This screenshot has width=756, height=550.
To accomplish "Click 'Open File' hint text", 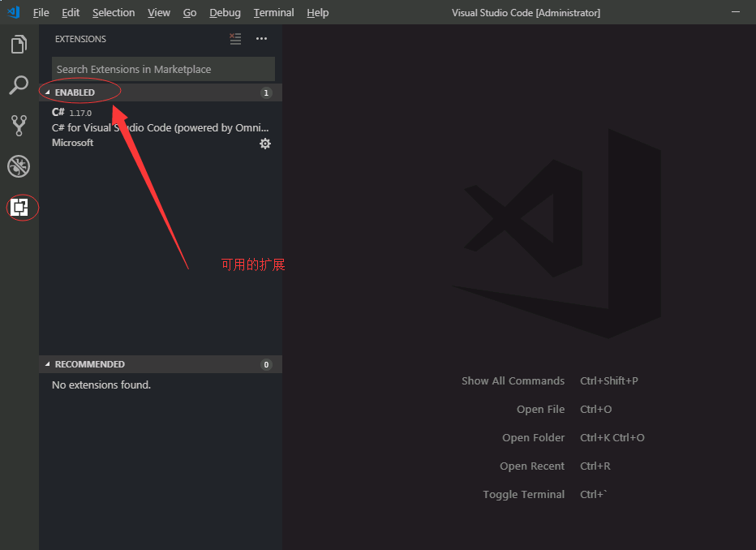I will (540, 409).
